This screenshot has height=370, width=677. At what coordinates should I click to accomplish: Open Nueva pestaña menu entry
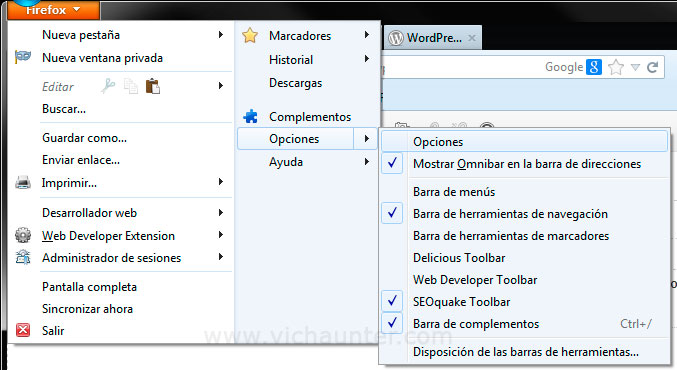(x=81, y=35)
